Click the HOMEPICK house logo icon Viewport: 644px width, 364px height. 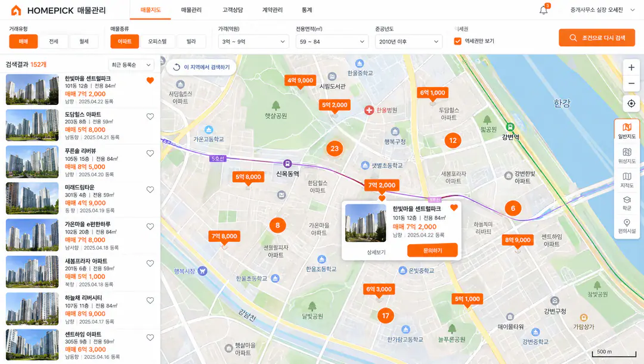(x=16, y=10)
